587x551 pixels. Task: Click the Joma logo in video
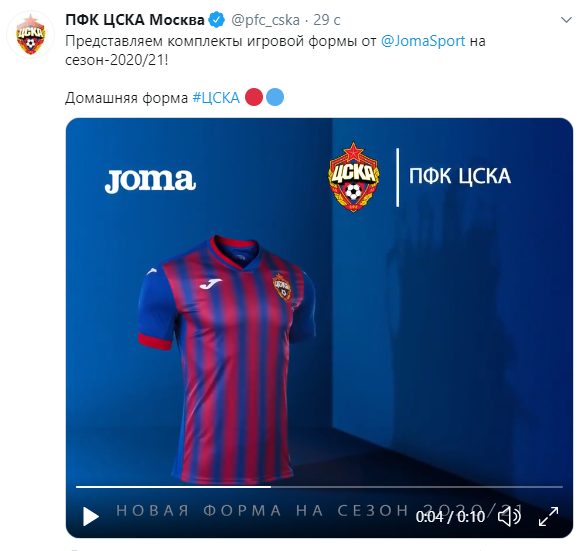pos(150,181)
